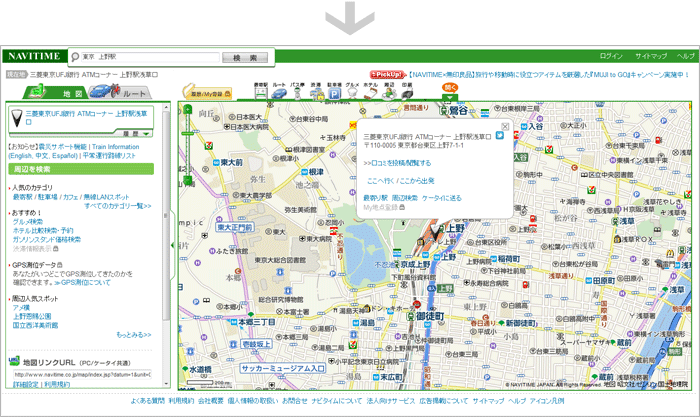Click the nearest station (最寄駅) toolbar icon
The image size is (700, 417).
pyautogui.click(x=261, y=91)
